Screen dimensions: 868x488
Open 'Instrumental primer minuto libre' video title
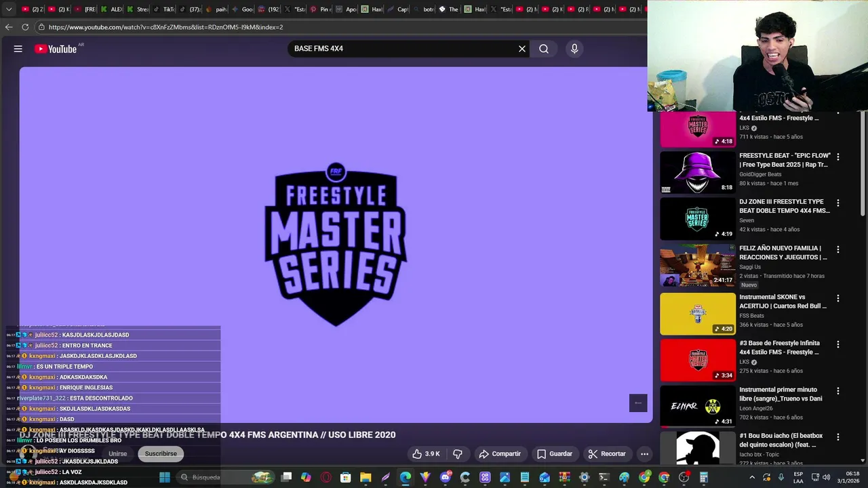(x=781, y=394)
